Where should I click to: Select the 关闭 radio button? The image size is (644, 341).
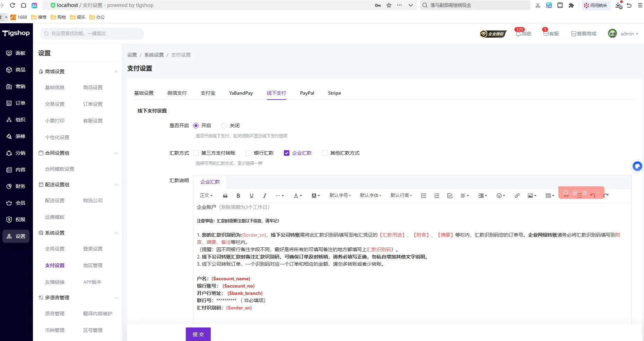[224, 126]
